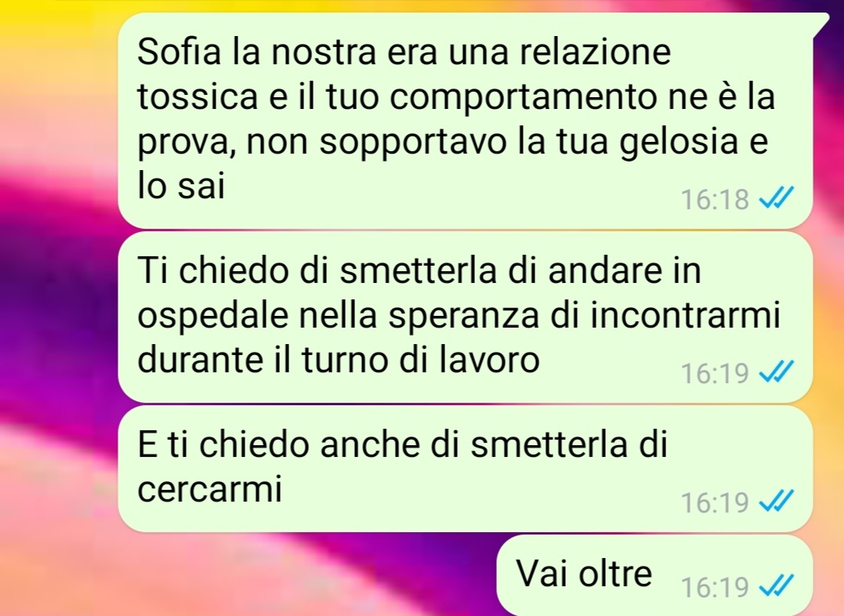
Task: Tap the 16:19 timestamp on the turno di lavoro message
Action: (x=715, y=373)
